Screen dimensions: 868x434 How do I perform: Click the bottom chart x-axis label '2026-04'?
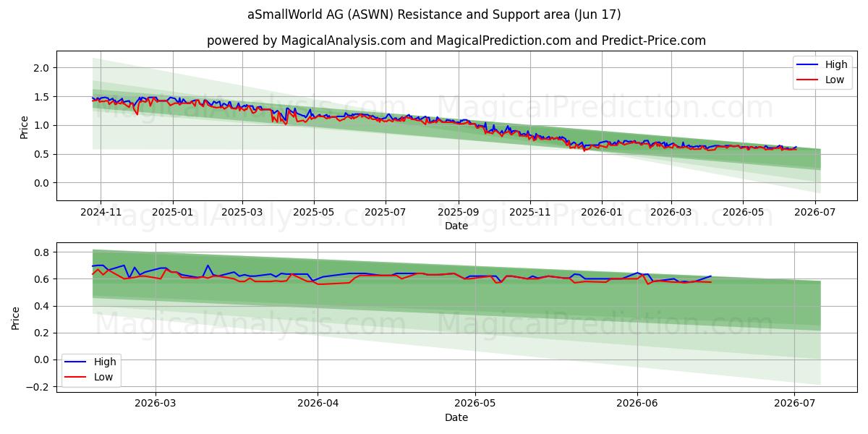click(x=319, y=404)
